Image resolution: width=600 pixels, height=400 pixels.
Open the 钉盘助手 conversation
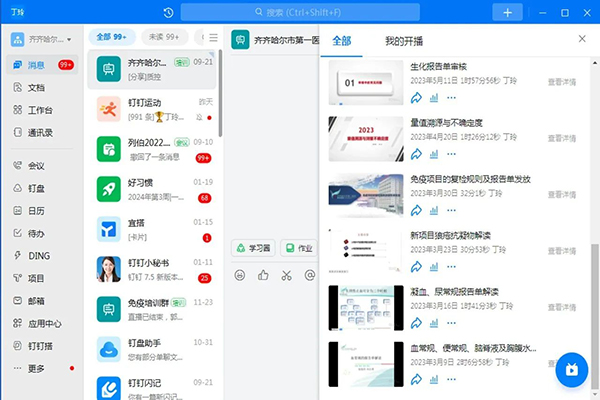click(152, 350)
